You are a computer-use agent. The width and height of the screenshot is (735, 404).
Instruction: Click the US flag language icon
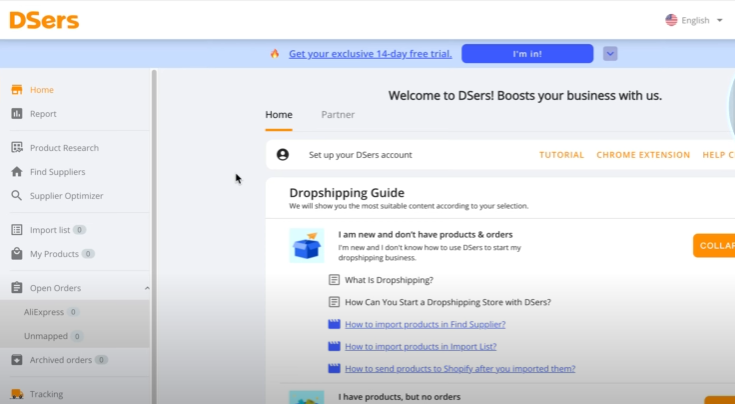(671, 20)
